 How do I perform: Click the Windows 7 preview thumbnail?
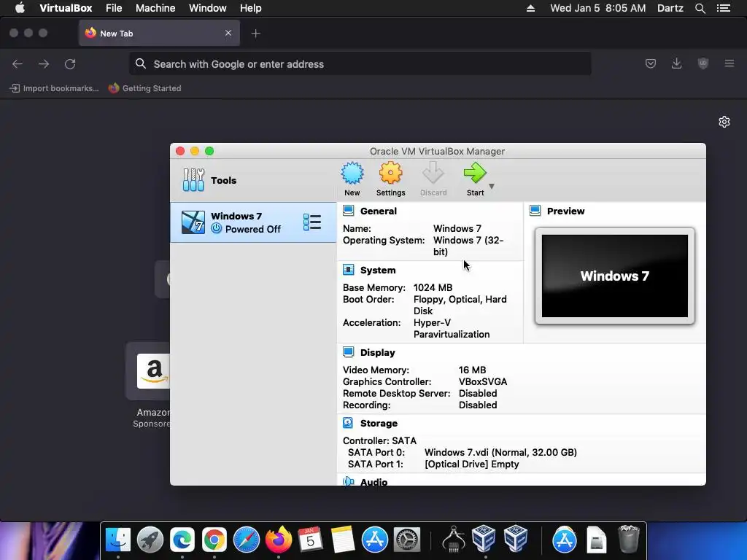[614, 276]
